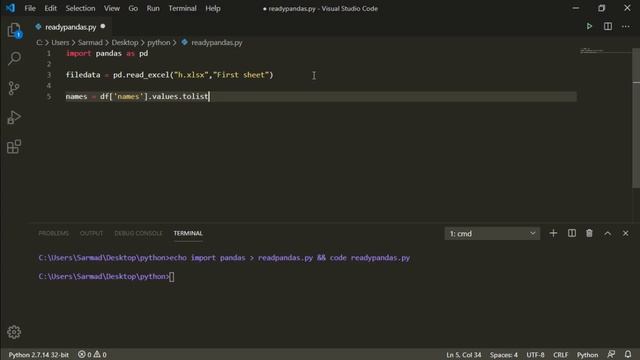Image resolution: width=640 pixels, height=360 pixels.
Task: Click Ln 5, Col 34 in status bar
Action: (x=464, y=354)
